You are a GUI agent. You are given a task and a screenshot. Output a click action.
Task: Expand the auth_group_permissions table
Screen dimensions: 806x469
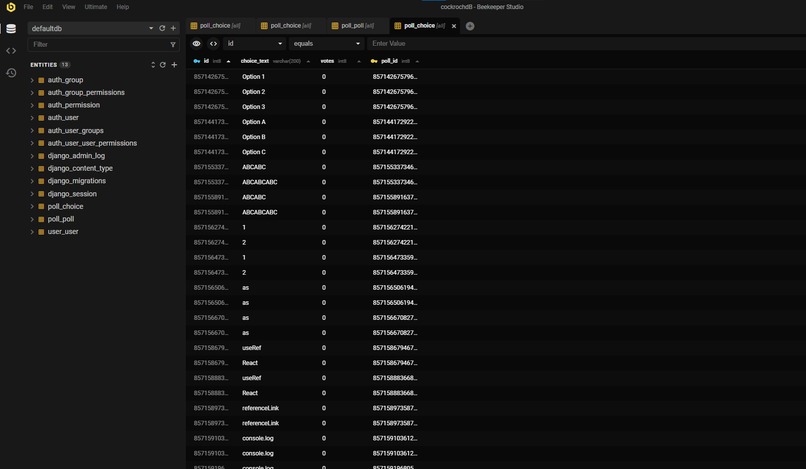pyautogui.click(x=32, y=93)
